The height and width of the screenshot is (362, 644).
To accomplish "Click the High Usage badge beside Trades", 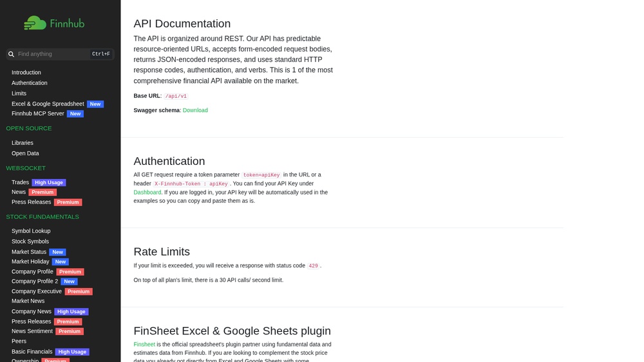I will coord(49,182).
